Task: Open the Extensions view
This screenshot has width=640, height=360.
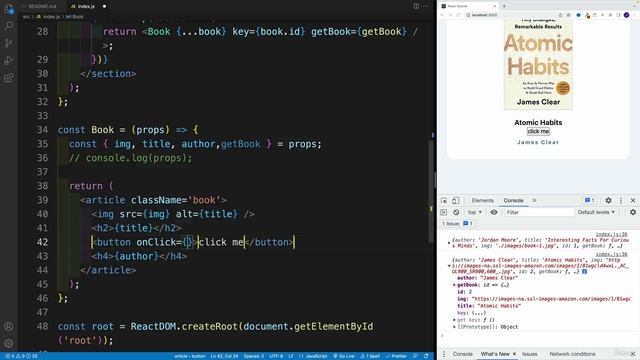Action: tap(9, 78)
